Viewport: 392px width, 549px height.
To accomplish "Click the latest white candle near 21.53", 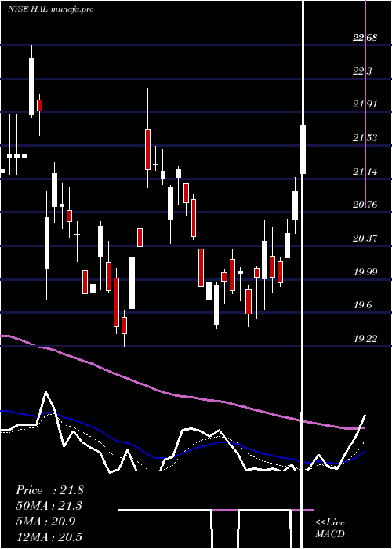I will [x=303, y=150].
